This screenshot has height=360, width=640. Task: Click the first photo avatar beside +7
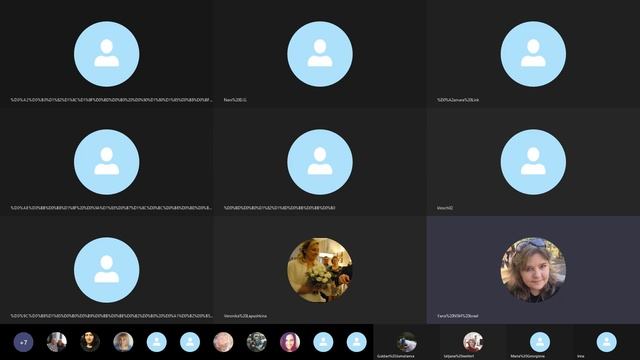tap(57, 342)
